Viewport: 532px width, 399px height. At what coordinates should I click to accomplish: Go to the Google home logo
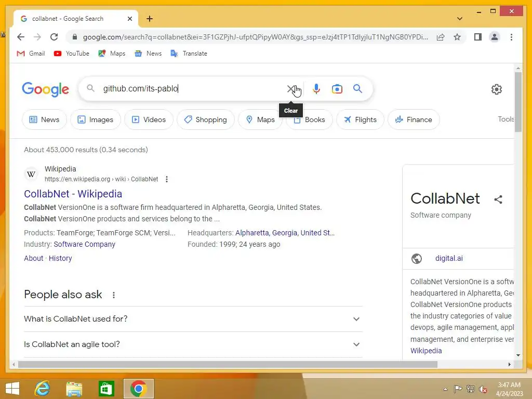tap(46, 89)
